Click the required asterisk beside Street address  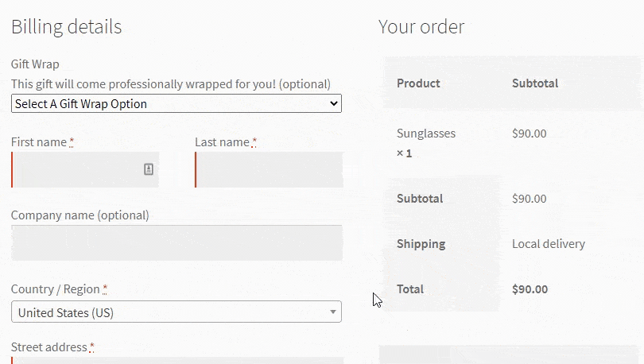pyautogui.click(x=91, y=347)
